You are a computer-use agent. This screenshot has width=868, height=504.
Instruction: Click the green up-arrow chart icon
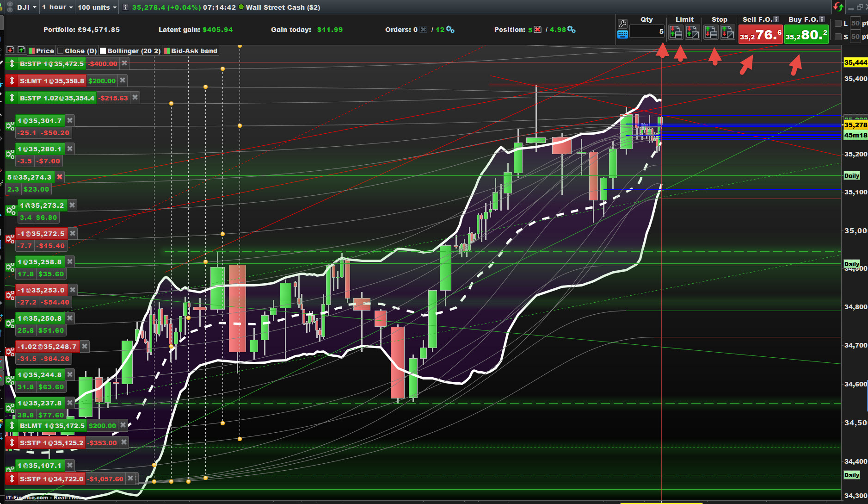tap(21, 50)
